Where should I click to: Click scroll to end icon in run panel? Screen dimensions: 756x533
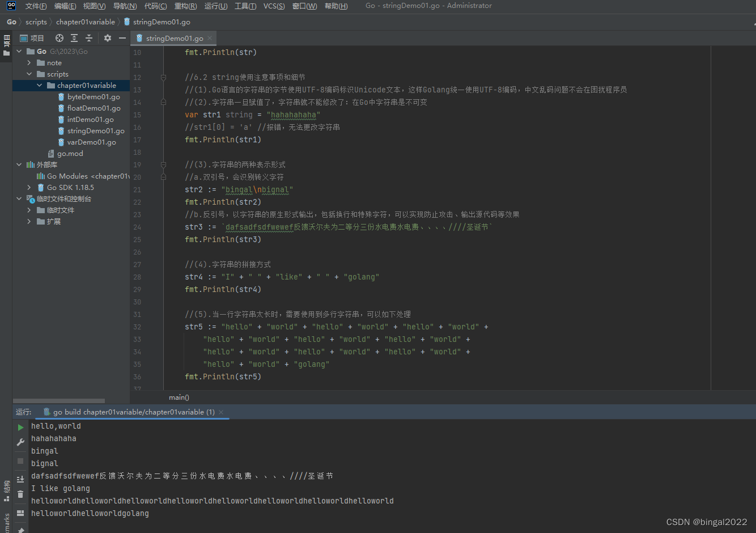coord(20,479)
